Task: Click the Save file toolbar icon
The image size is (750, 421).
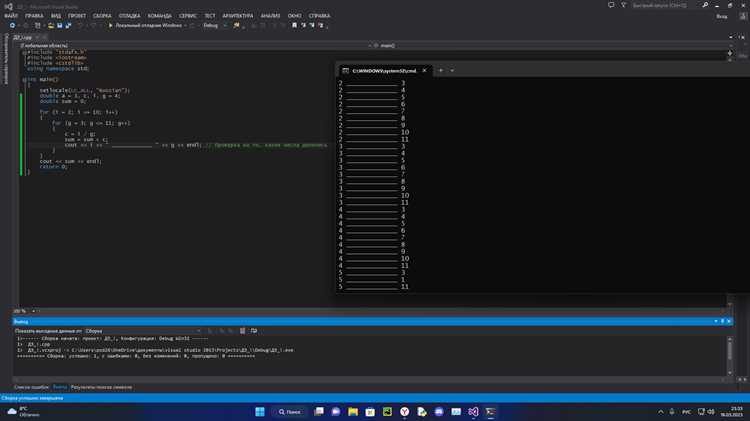Action: coord(60,25)
